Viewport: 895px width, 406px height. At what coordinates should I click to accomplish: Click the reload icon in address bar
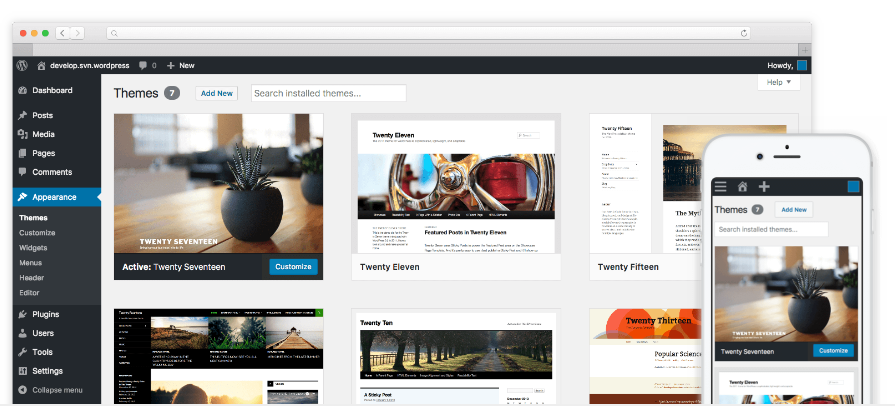pos(744,33)
